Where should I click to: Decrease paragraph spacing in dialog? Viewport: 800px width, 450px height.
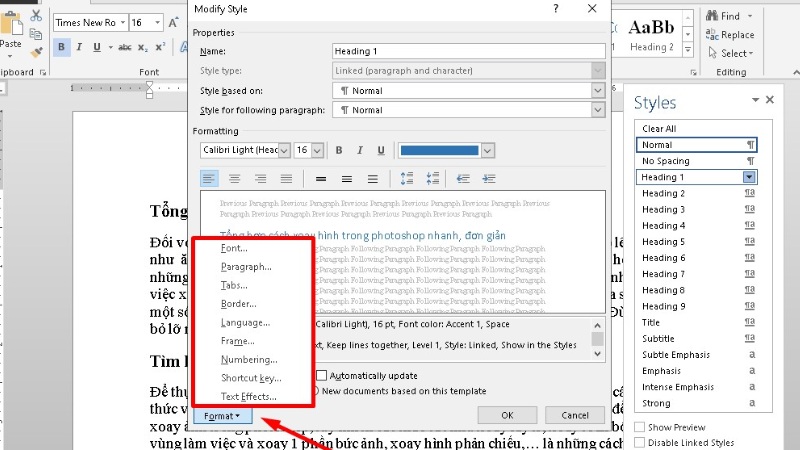[433, 179]
